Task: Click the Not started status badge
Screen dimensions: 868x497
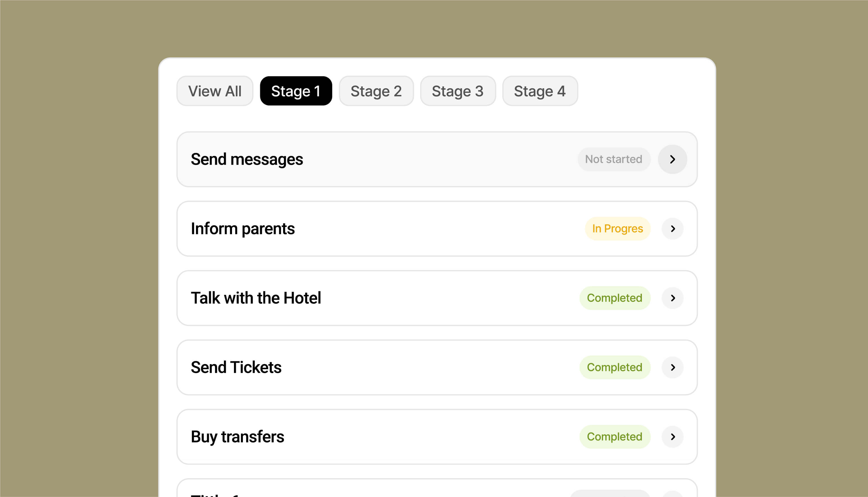Action: [x=613, y=159]
